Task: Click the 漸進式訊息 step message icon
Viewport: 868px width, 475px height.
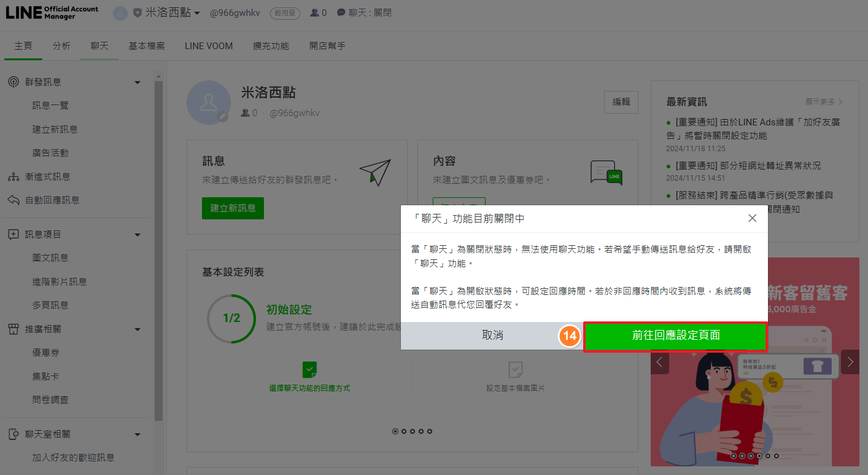Action: tap(14, 177)
